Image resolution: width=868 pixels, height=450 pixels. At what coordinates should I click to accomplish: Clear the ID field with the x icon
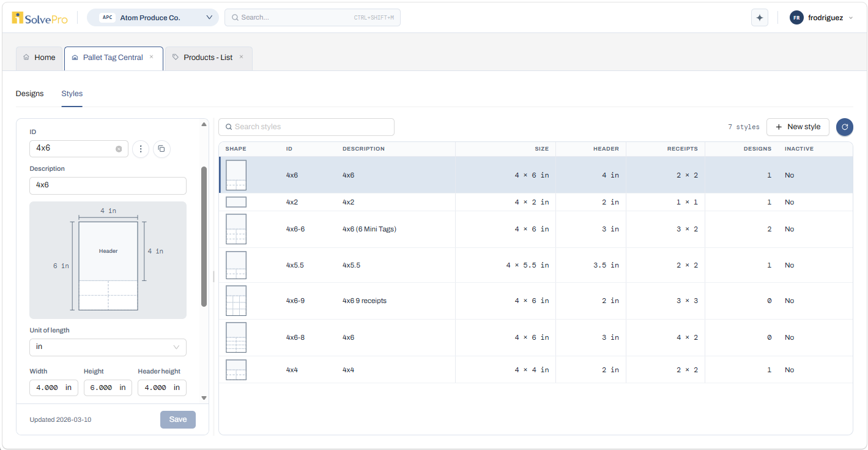point(119,149)
